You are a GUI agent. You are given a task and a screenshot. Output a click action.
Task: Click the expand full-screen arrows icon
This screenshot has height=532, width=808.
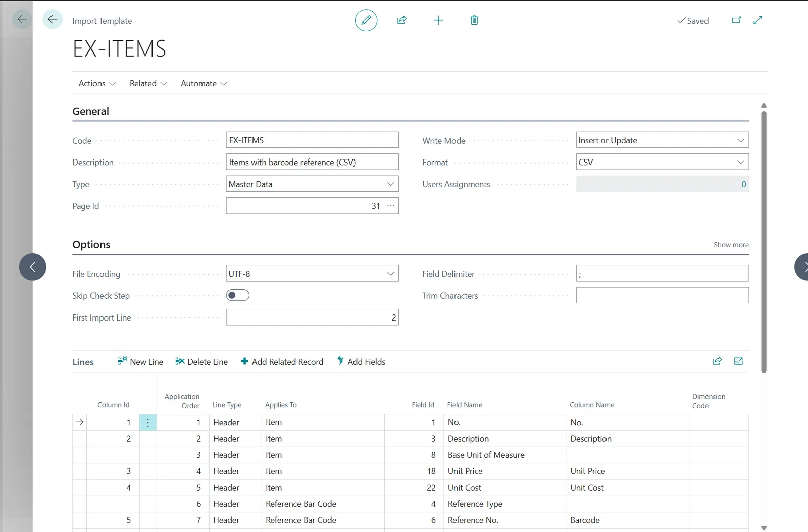(758, 20)
